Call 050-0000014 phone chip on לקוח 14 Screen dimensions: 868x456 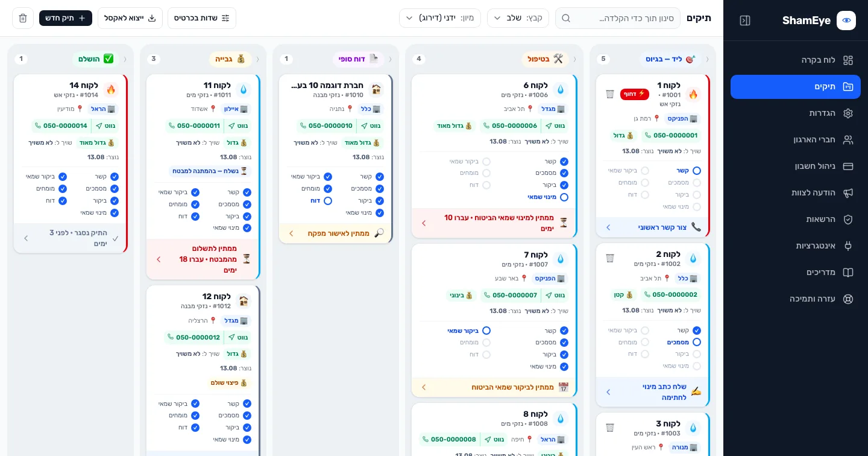(61, 125)
